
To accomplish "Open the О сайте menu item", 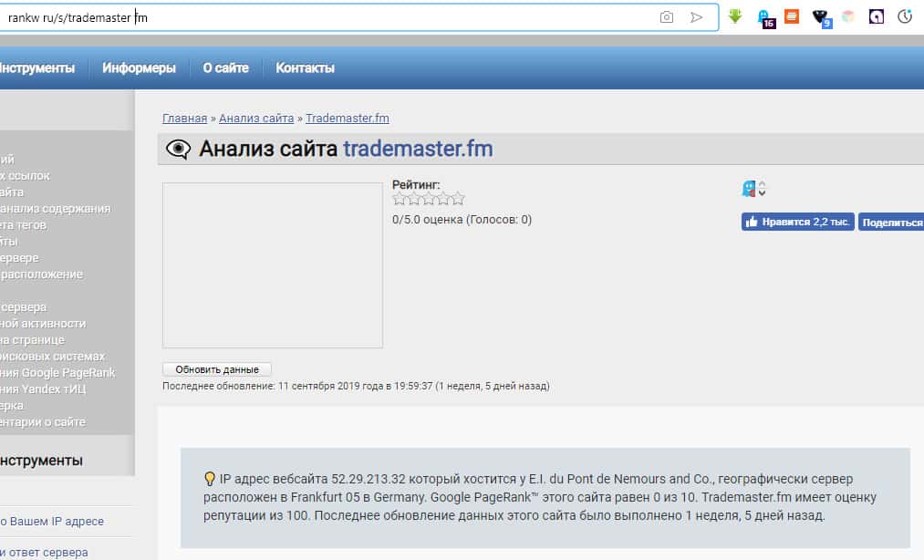I will click(225, 67).
